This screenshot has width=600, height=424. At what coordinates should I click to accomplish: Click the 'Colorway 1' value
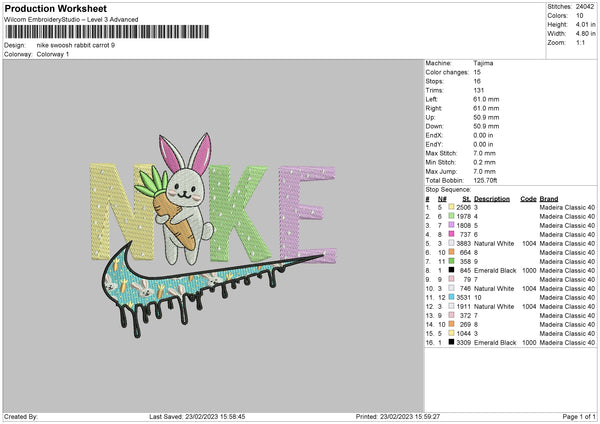(53, 54)
